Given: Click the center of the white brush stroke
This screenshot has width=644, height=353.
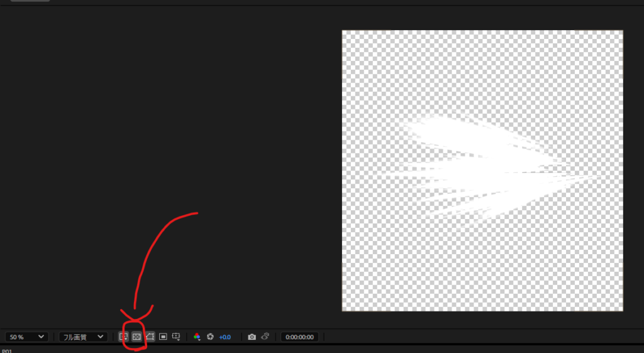Looking at the screenshot, I should 478,170.
